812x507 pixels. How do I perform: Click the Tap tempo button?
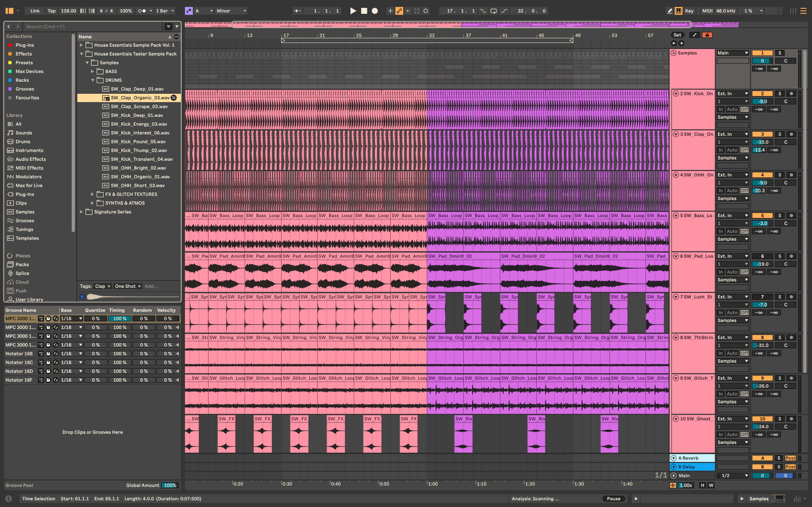(51, 11)
